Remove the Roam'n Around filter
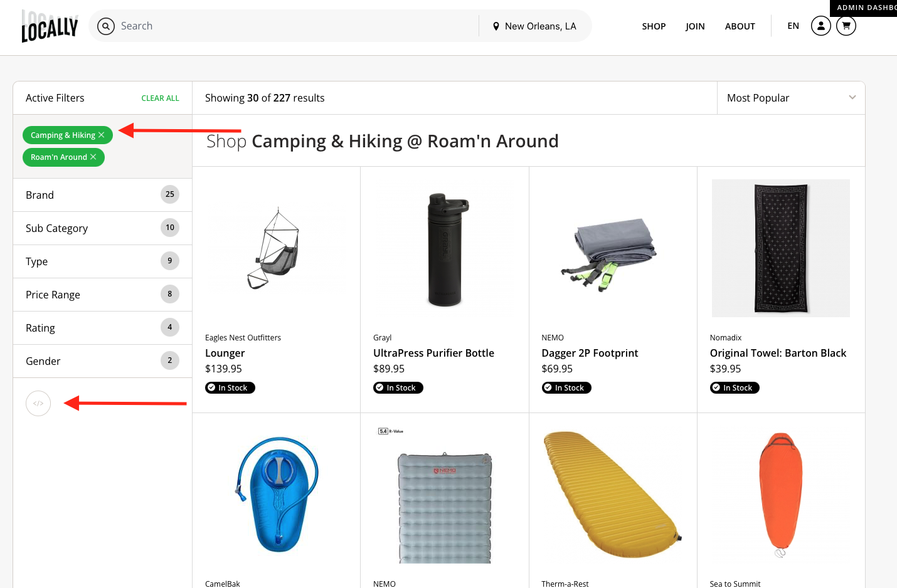 tap(93, 157)
